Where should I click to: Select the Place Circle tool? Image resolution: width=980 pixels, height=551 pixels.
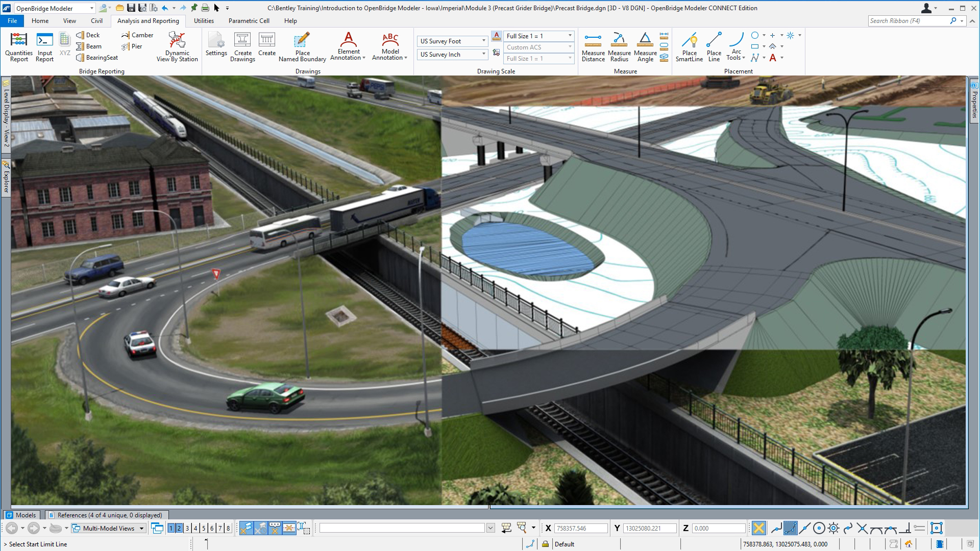coord(755,35)
